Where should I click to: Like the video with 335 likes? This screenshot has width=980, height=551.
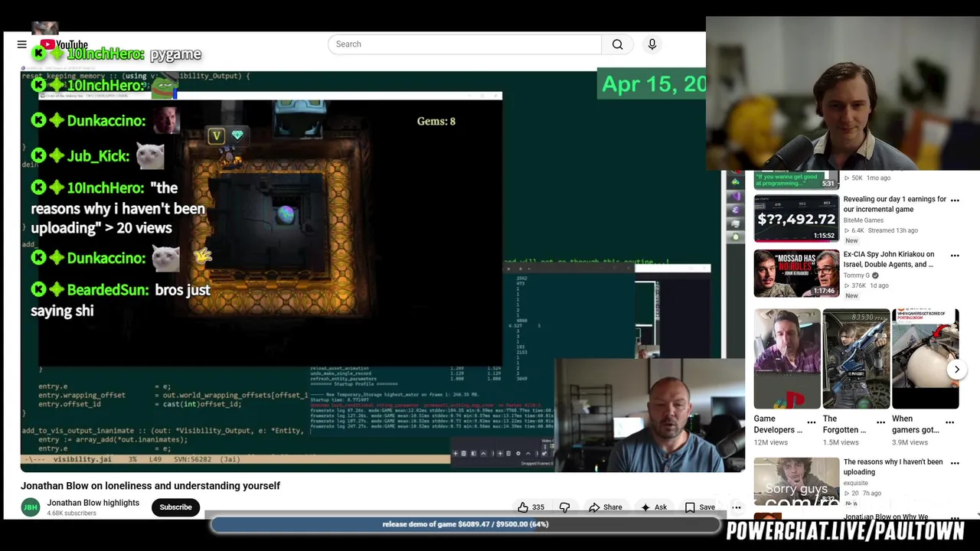click(x=531, y=507)
